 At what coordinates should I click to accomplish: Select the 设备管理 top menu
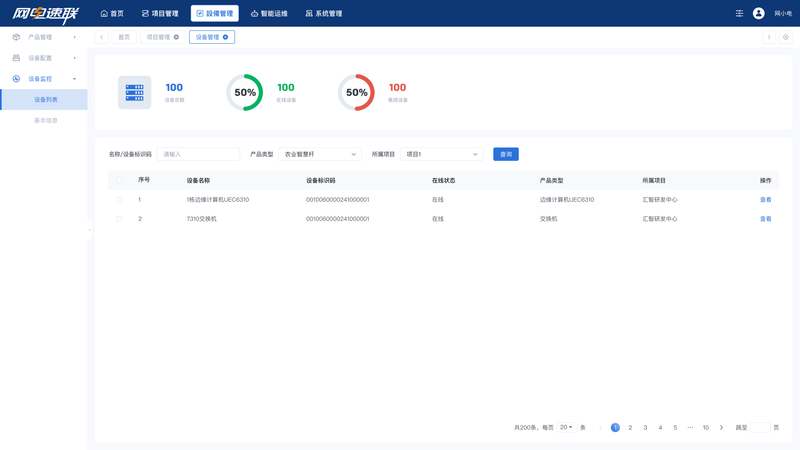[214, 14]
